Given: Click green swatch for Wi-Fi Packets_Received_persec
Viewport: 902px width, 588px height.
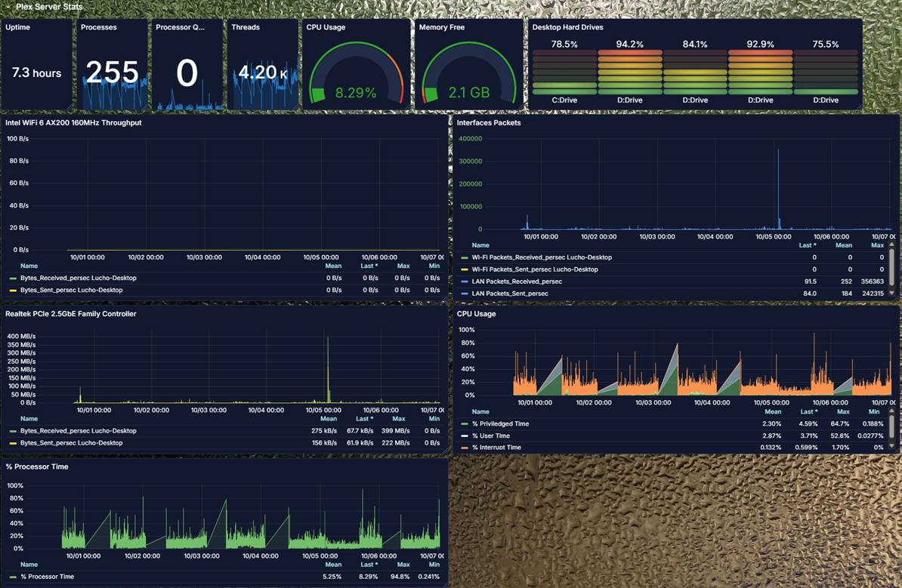Looking at the screenshot, I should click(x=465, y=257).
